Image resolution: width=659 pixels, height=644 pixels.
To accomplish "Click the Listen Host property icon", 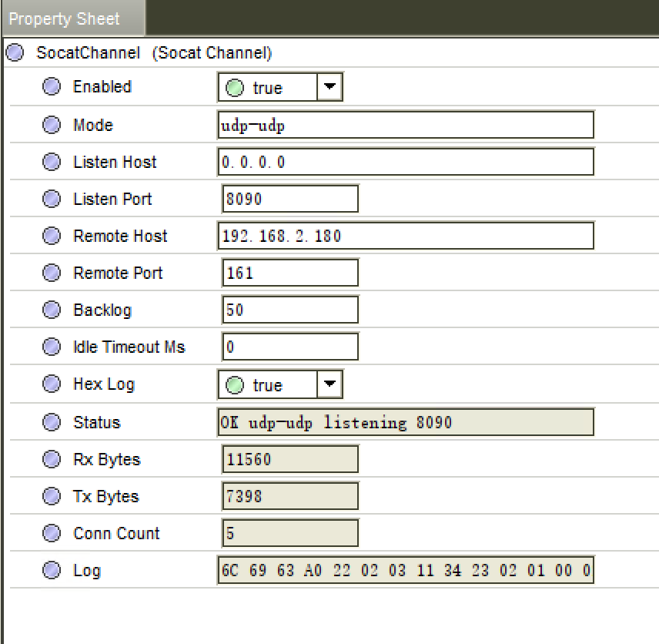I will (x=52, y=162).
